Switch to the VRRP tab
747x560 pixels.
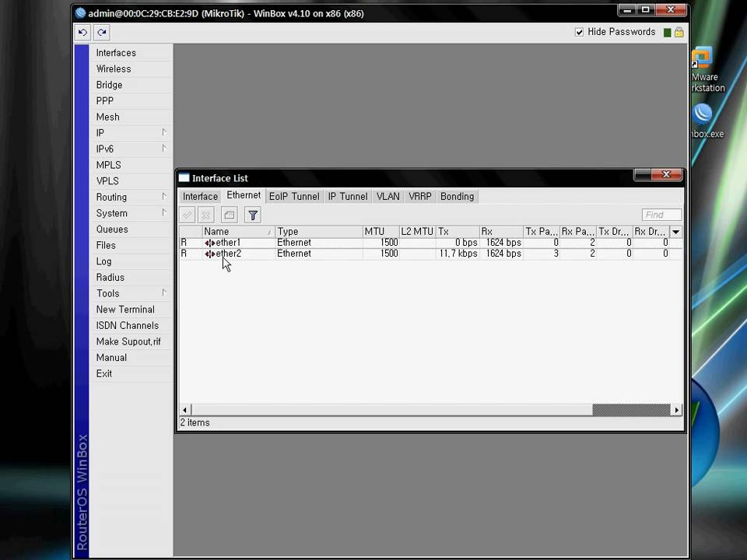coord(419,197)
